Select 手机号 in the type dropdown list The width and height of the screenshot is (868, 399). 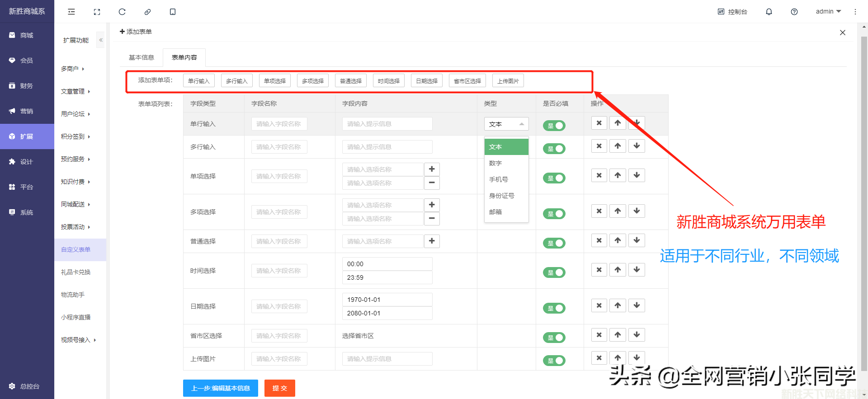(x=506, y=179)
